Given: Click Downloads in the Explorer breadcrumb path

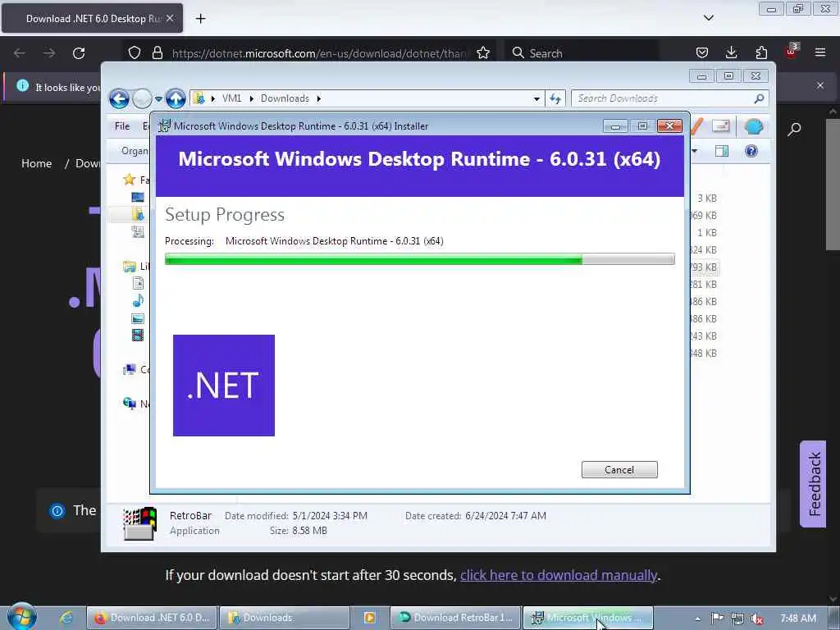Looking at the screenshot, I should point(285,98).
